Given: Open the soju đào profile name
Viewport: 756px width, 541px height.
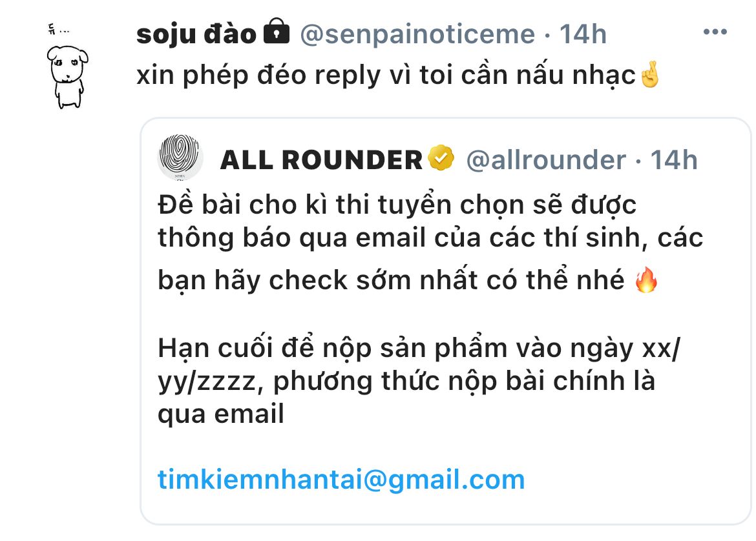Looking at the screenshot, I should tap(196, 34).
